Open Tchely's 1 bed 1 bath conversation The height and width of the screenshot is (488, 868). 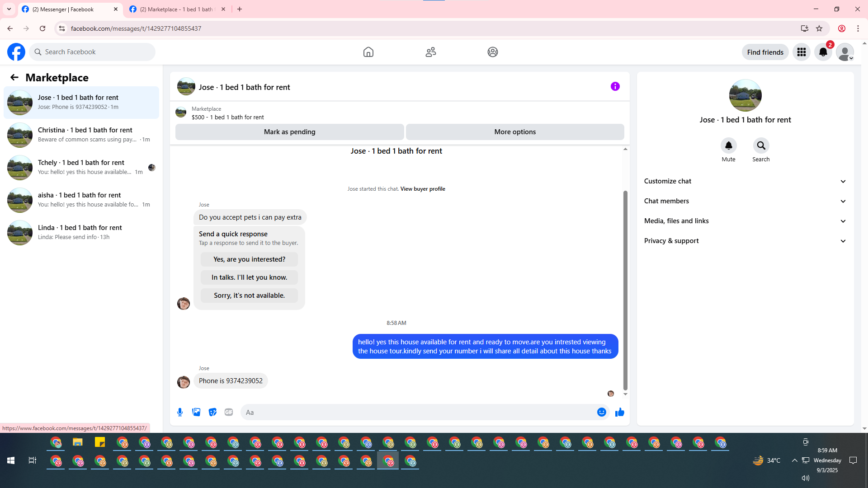pos(81,168)
